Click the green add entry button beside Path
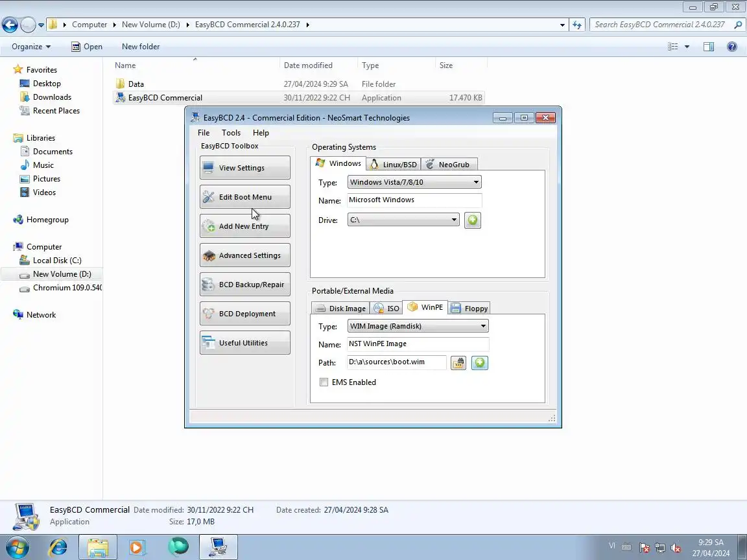 (480, 363)
